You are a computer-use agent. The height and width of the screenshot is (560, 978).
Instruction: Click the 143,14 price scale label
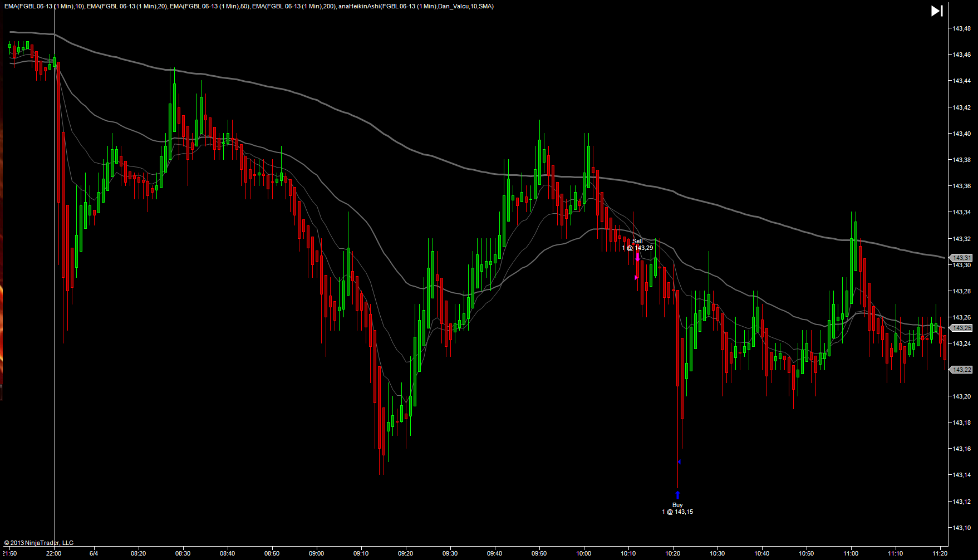(962, 475)
